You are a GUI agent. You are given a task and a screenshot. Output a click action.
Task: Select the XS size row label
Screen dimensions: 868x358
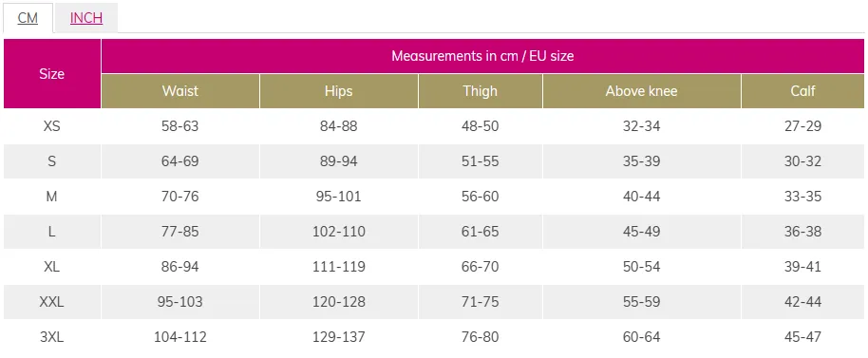pyautogui.click(x=52, y=126)
